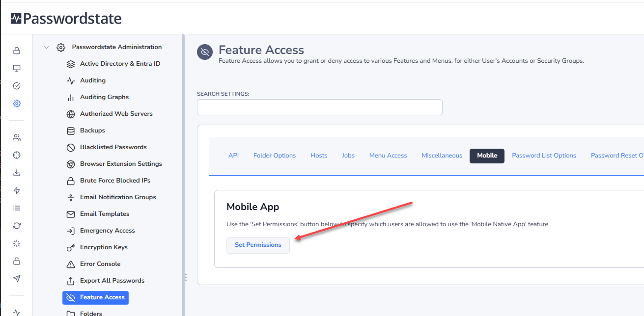Click the Email Templates envelope icon

(71, 214)
